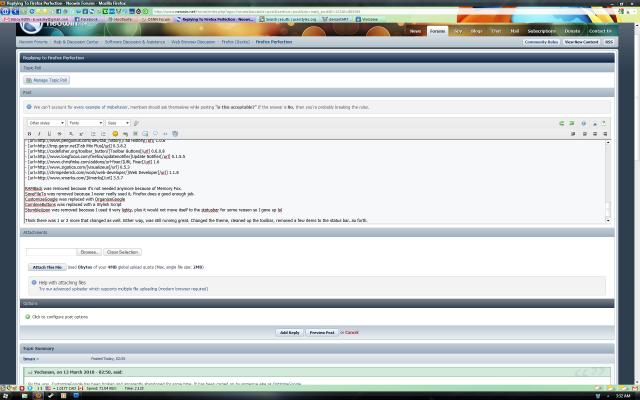This screenshot has width=640, height=400.
Task: Click the attachment file path field
Action: click(x=51, y=252)
